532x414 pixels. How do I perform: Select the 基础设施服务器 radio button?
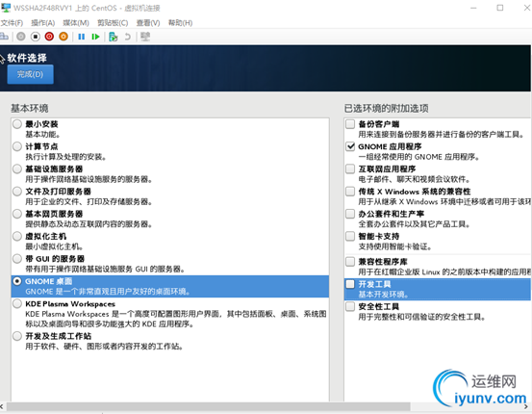17,168
